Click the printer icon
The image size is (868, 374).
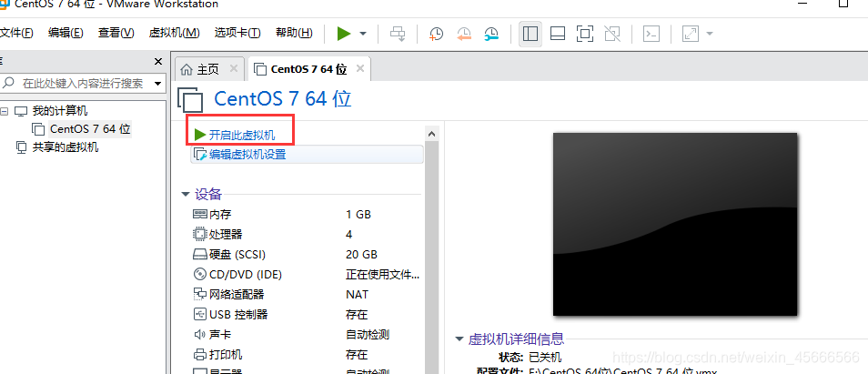point(199,354)
